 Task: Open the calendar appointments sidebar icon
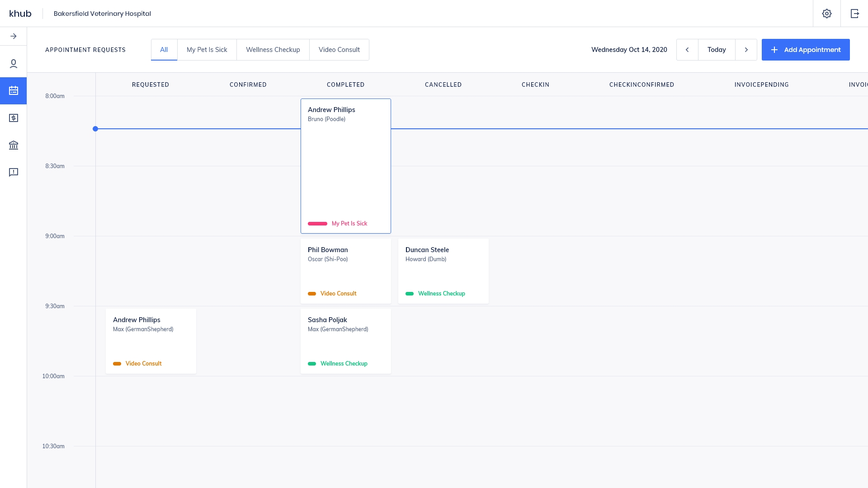click(14, 91)
